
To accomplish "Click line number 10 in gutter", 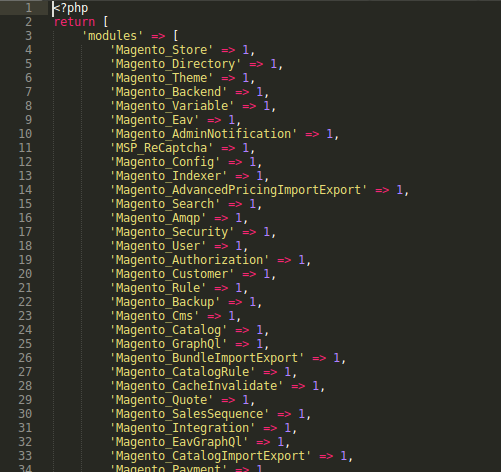I will point(25,134).
